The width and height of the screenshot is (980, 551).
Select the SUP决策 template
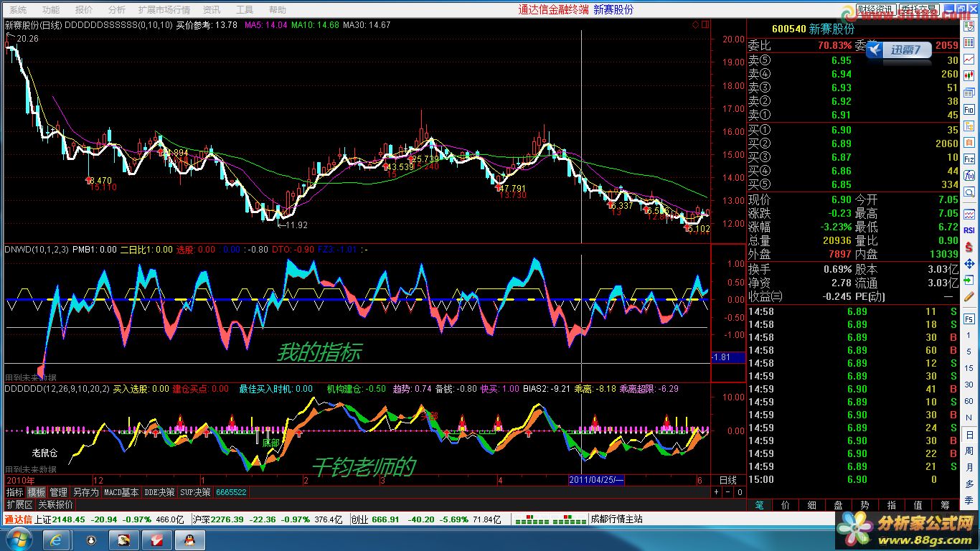click(195, 492)
